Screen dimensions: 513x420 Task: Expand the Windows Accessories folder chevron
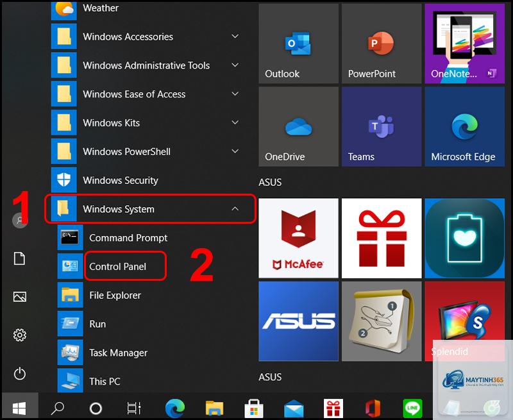coord(235,37)
